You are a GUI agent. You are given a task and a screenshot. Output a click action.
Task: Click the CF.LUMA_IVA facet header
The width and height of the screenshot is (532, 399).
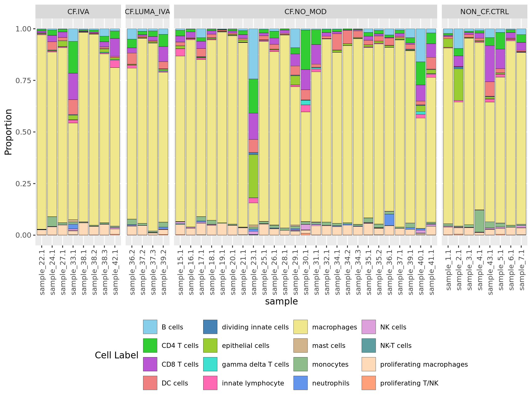(x=147, y=12)
